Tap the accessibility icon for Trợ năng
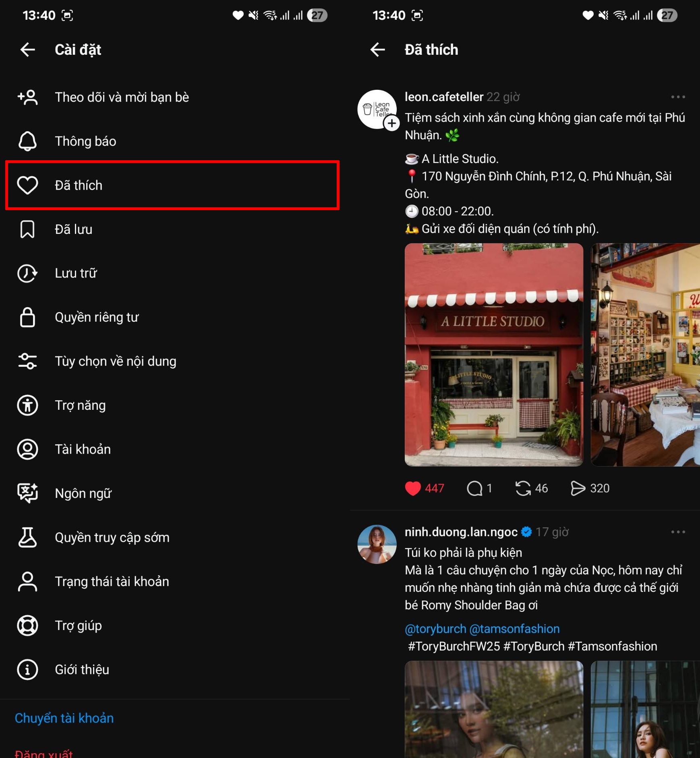The height and width of the screenshot is (758, 700). [x=27, y=405]
